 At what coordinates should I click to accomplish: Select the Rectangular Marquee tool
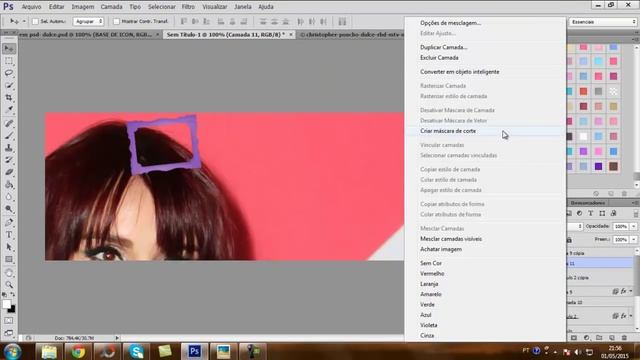[x=9, y=61]
